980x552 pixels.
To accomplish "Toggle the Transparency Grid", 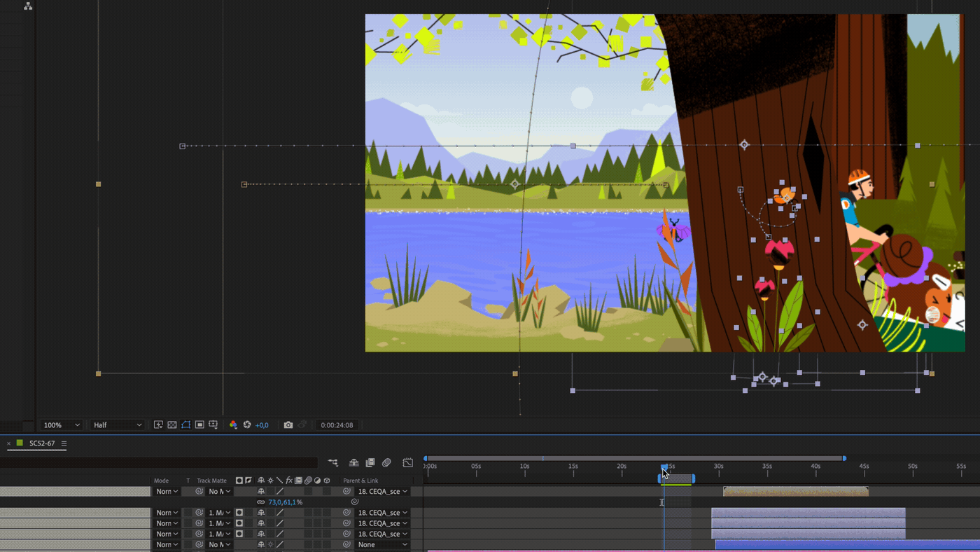I will point(172,425).
